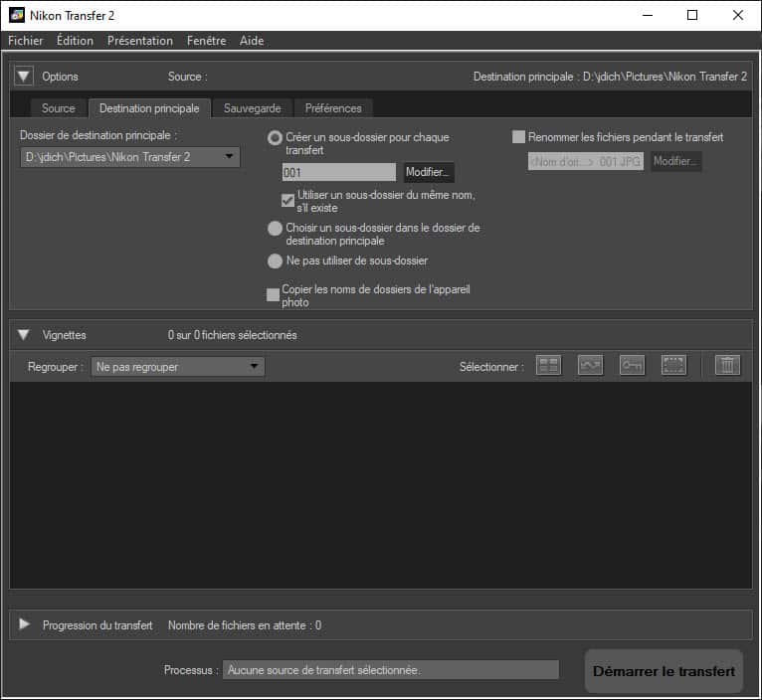
Task: Click Modifier button next to 001 subfolder
Action: (x=429, y=172)
